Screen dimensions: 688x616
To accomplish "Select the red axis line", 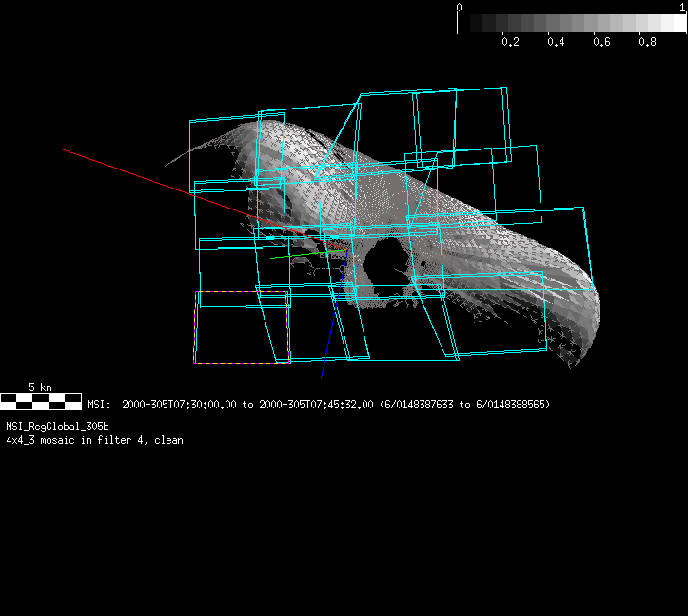I will coord(143,177).
